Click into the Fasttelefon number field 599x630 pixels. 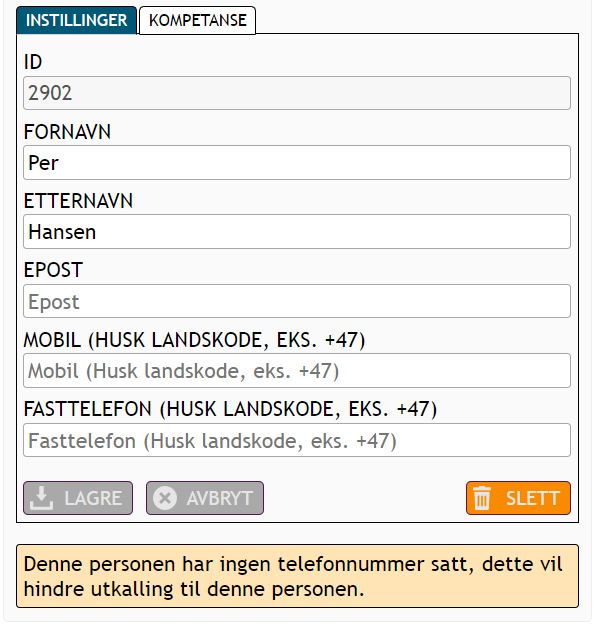click(x=297, y=440)
